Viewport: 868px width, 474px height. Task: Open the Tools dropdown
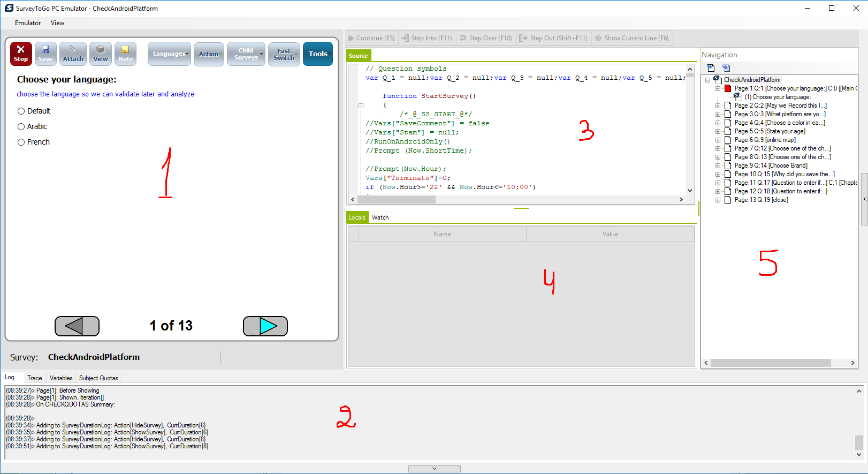pos(318,54)
